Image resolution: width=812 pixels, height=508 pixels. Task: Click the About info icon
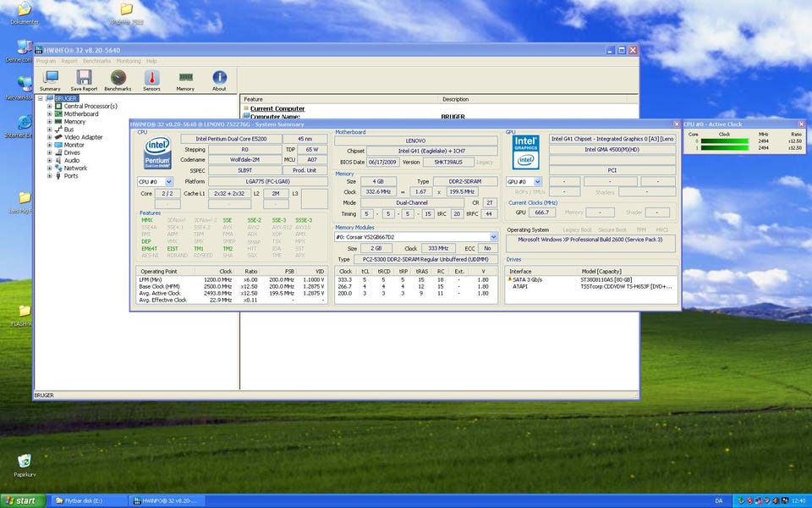point(219,80)
